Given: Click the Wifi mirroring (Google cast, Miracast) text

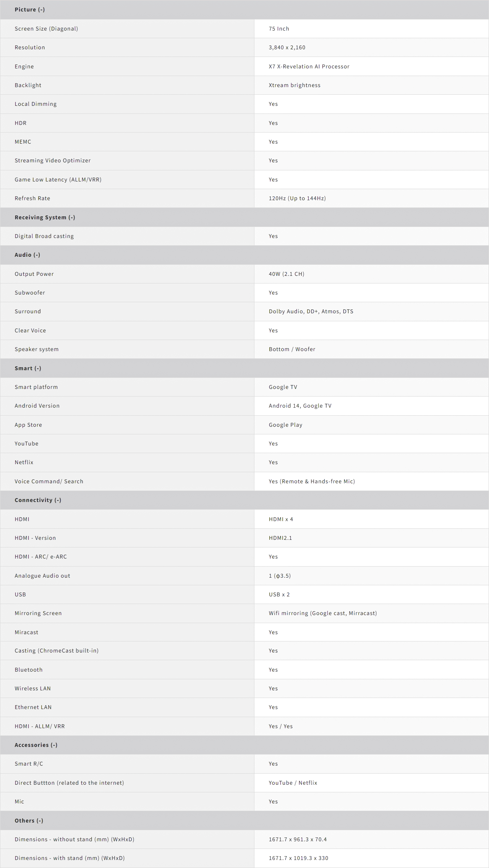Looking at the screenshot, I should click(323, 613).
